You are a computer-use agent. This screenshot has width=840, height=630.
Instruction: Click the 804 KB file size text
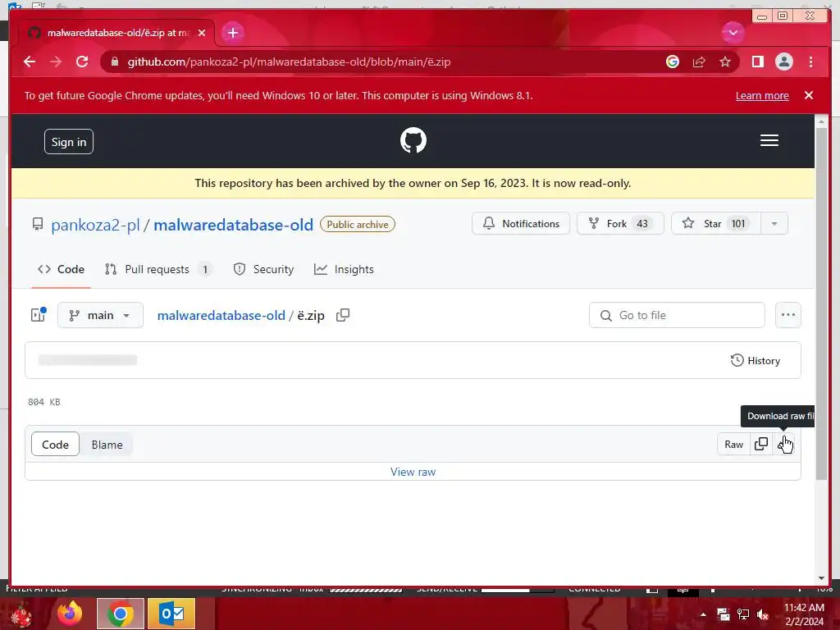coord(44,402)
